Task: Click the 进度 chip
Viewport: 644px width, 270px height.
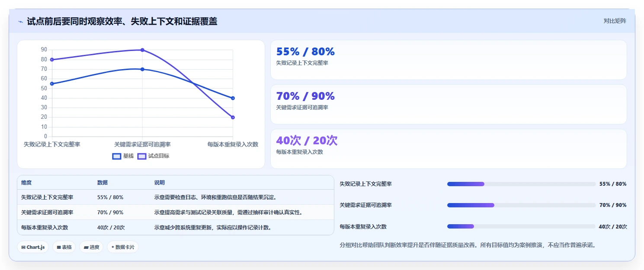Action: click(x=91, y=247)
